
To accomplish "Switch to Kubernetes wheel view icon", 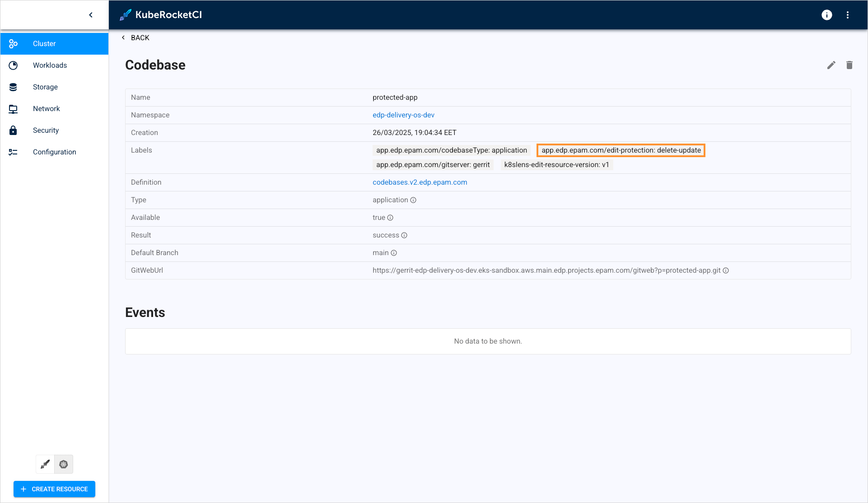I will coord(64,464).
